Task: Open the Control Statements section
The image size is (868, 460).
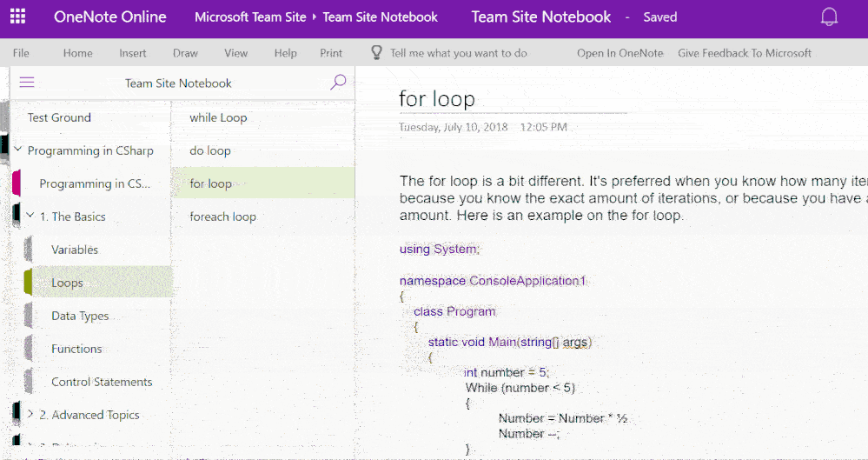Action: tap(102, 382)
